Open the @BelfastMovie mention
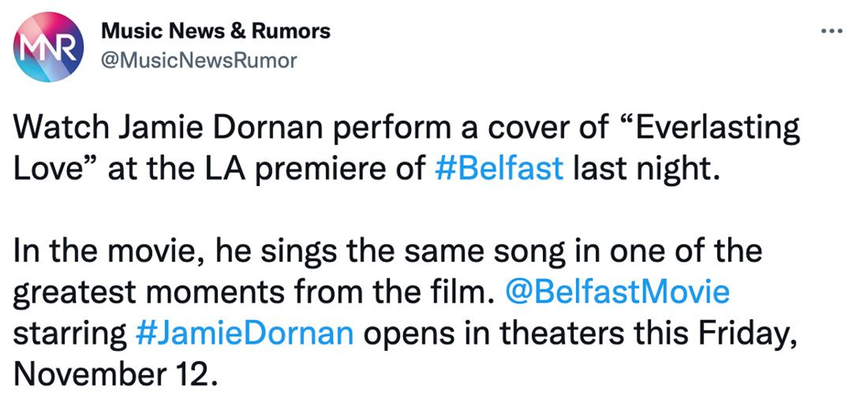 pyautogui.click(x=617, y=292)
